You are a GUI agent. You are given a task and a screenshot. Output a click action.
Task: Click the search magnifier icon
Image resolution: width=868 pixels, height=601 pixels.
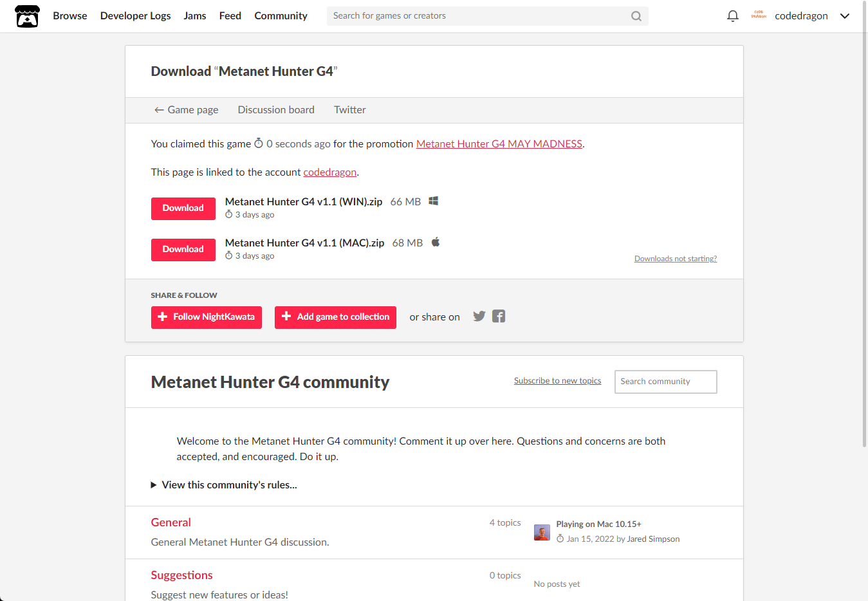[636, 16]
